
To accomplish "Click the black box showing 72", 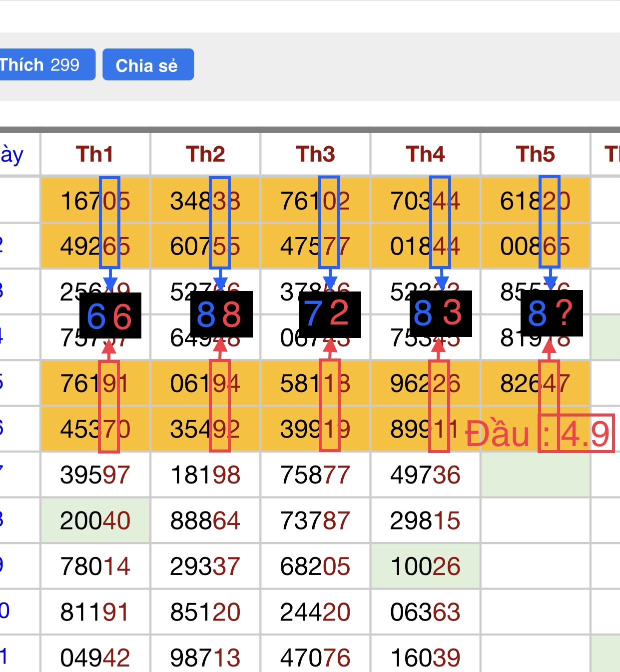I will 329,314.
